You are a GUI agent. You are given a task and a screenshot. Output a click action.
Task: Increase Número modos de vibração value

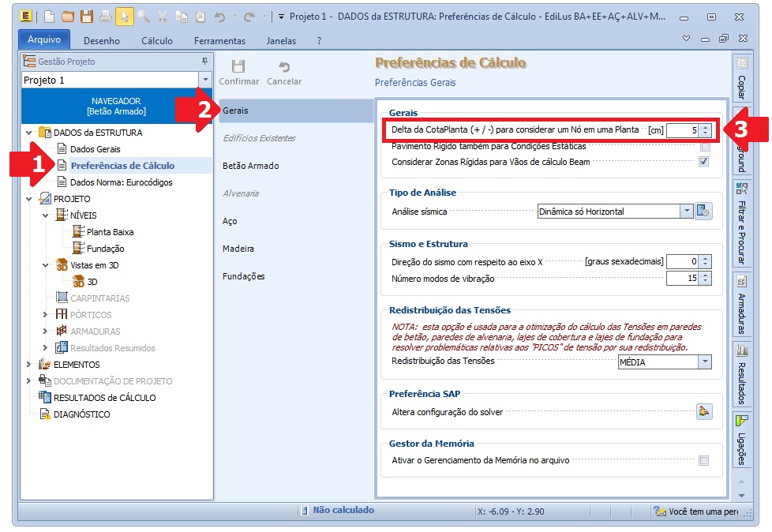[x=705, y=275]
